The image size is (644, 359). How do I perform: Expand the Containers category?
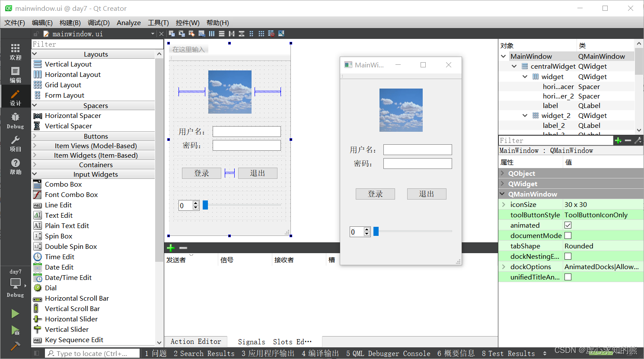tap(35, 165)
